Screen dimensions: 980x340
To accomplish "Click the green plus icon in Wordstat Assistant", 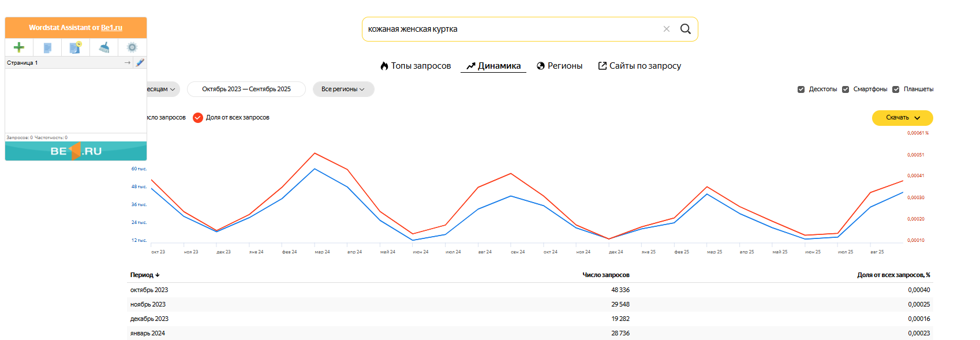I will pyautogui.click(x=19, y=47).
